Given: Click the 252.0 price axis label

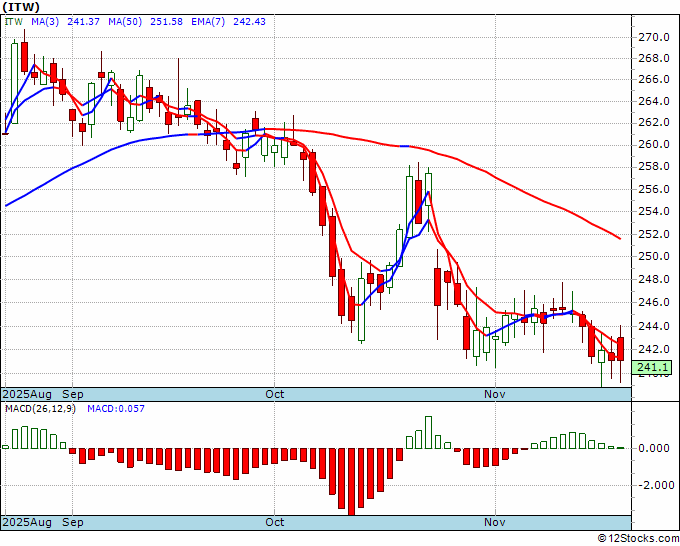Looking at the screenshot, I should [654, 234].
